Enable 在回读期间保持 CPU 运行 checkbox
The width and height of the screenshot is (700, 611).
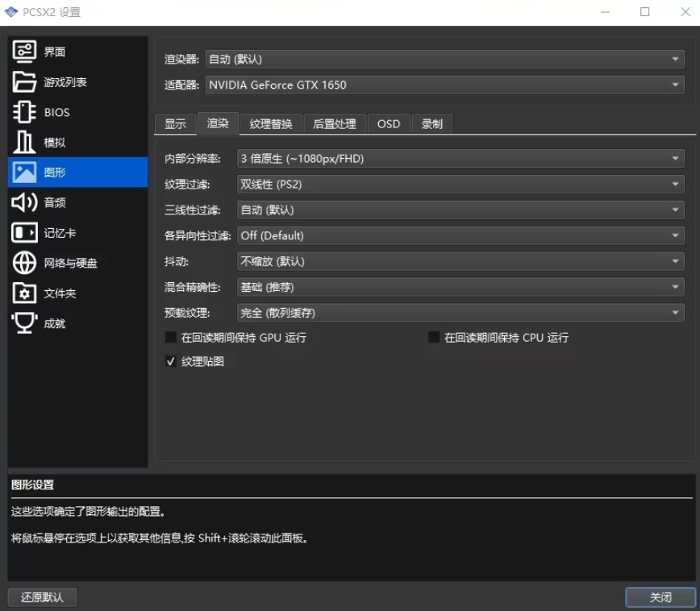[434, 338]
